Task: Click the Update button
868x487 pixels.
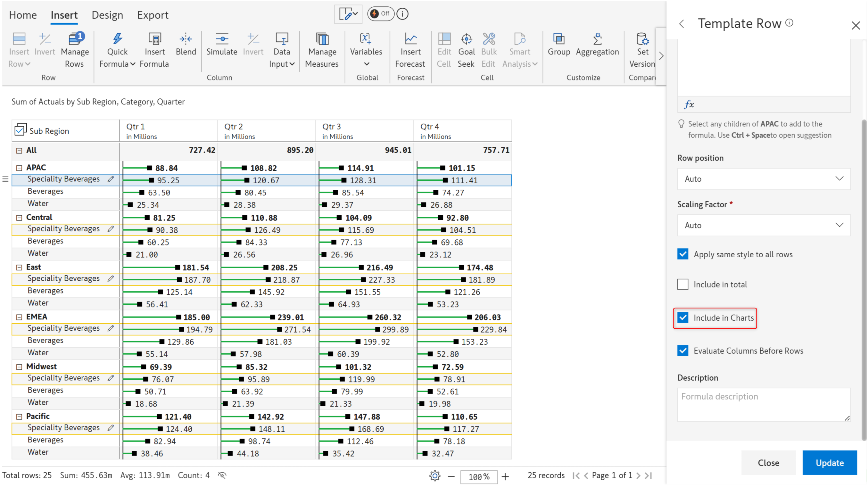Action: click(x=829, y=463)
